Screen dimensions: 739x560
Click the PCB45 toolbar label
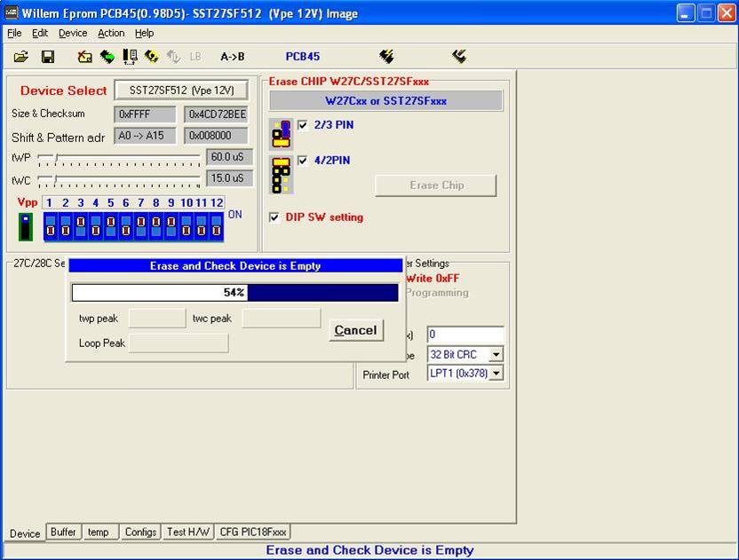coord(303,57)
